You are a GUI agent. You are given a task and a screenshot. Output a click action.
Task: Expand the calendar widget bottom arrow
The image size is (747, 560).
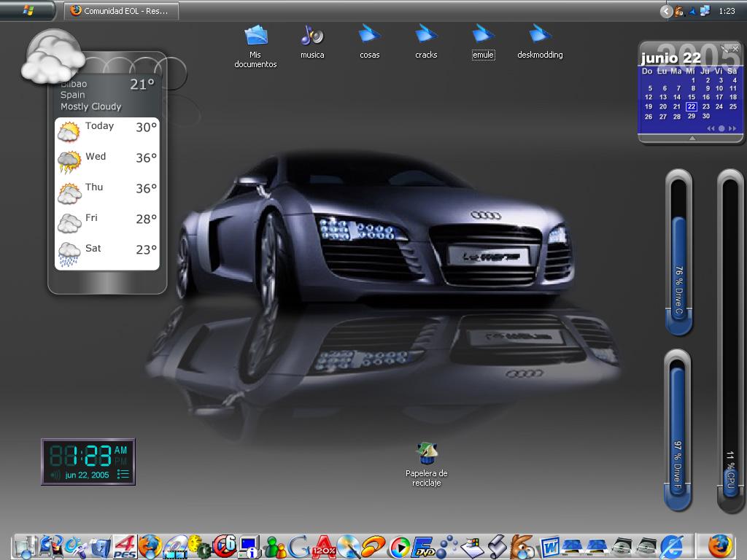692,138
